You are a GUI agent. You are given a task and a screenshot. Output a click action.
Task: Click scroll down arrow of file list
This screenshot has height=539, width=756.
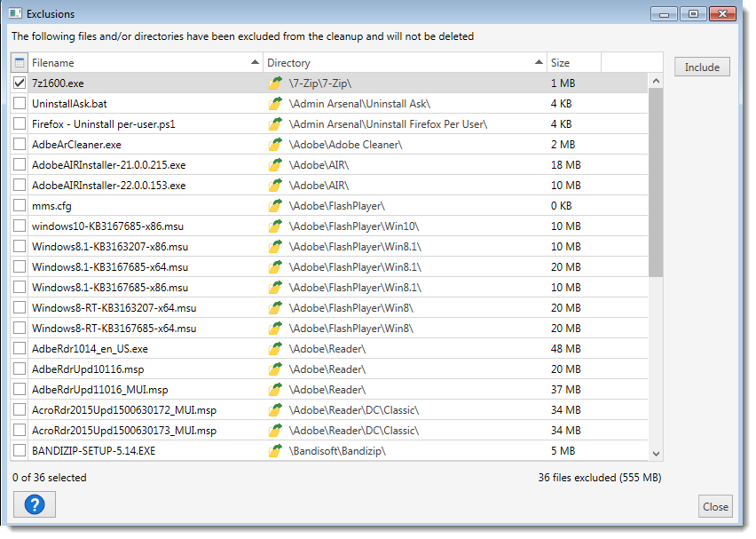(x=656, y=453)
